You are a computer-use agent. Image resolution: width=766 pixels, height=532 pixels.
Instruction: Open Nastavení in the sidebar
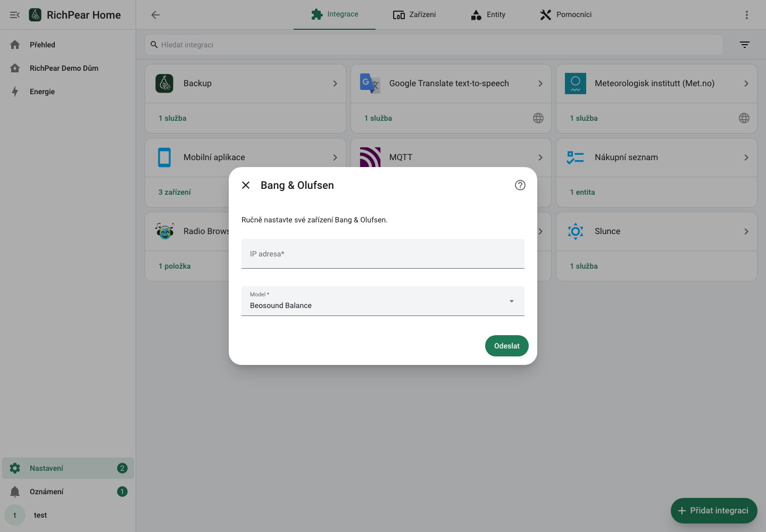pos(68,468)
